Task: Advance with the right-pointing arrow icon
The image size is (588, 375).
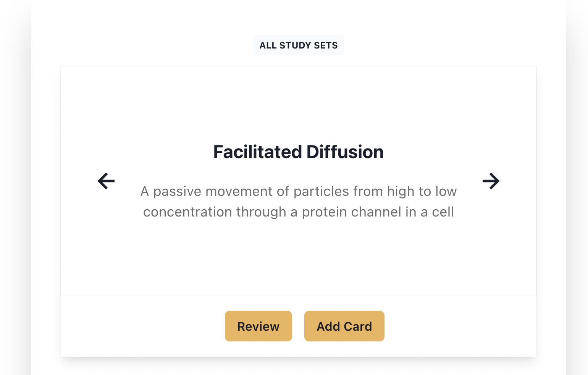Action: pyautogui.click(x=491, y=181)
